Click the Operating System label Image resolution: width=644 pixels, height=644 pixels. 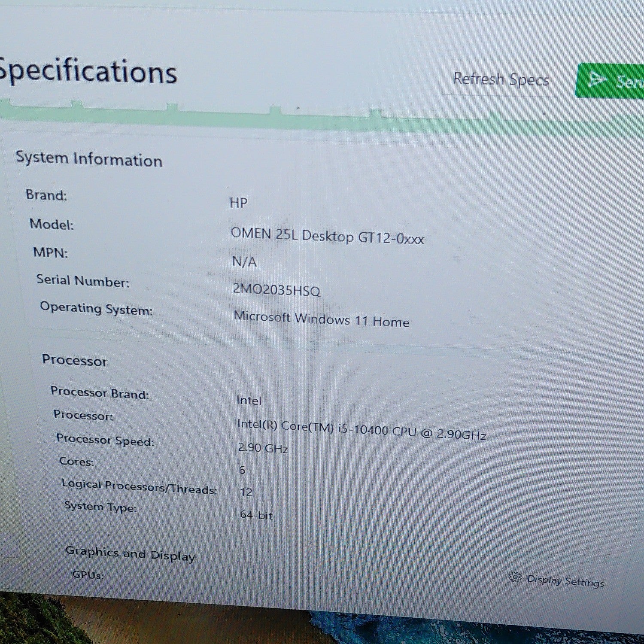point(96,309)
